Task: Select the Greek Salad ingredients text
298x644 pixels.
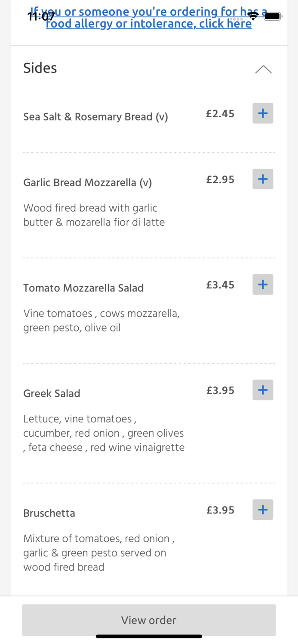Action: tap(103, 433)
